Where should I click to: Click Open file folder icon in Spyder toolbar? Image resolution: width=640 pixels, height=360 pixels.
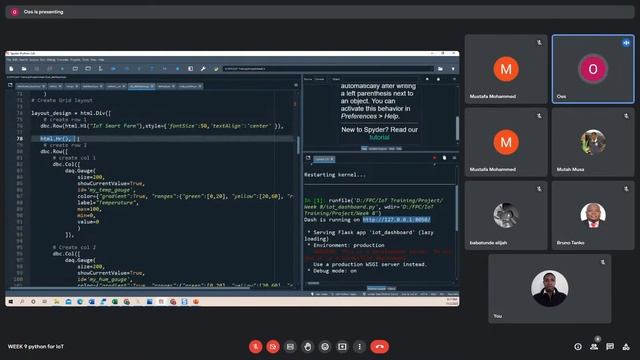[x=24, y=69]
